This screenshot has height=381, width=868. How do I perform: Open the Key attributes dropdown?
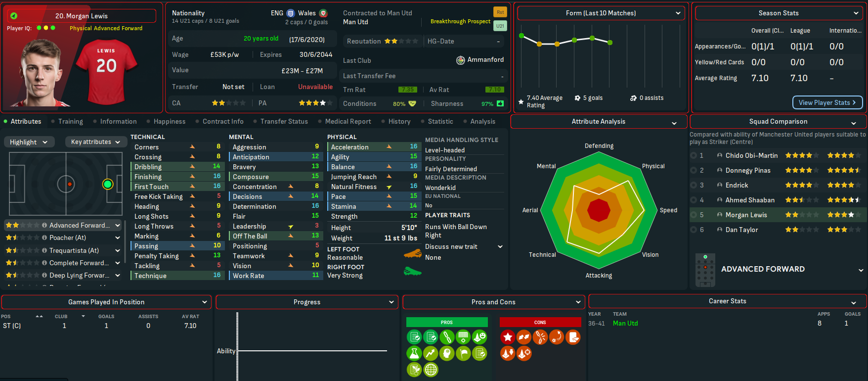coord(95,142)
